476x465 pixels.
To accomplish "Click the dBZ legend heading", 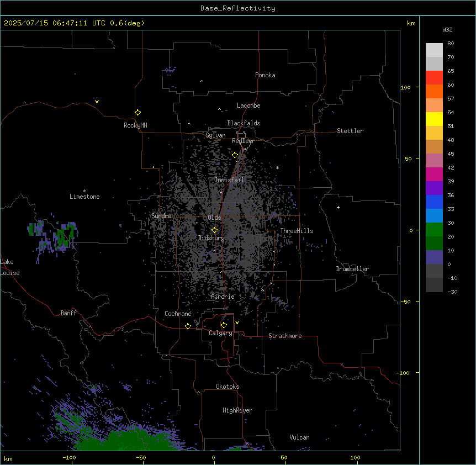I will (x=447, y=29).
